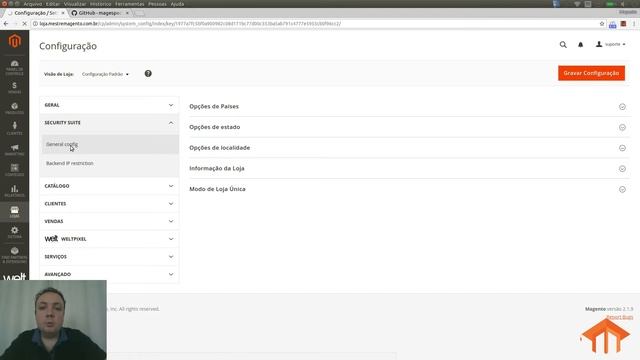Open the Produtos sidebar icon
The width and height of the screenshot is (640, 360).
pos(14,109)
